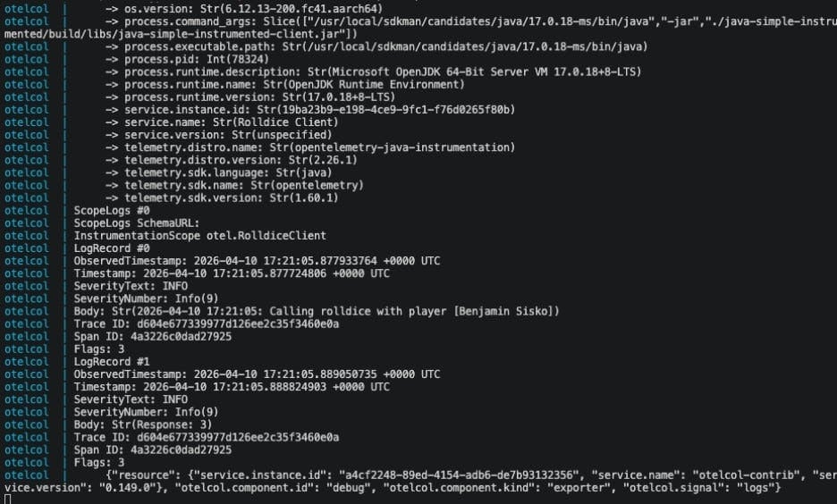Click the 'InstrumentationScope otel.RolldiceClient' line

click(199, 235)
